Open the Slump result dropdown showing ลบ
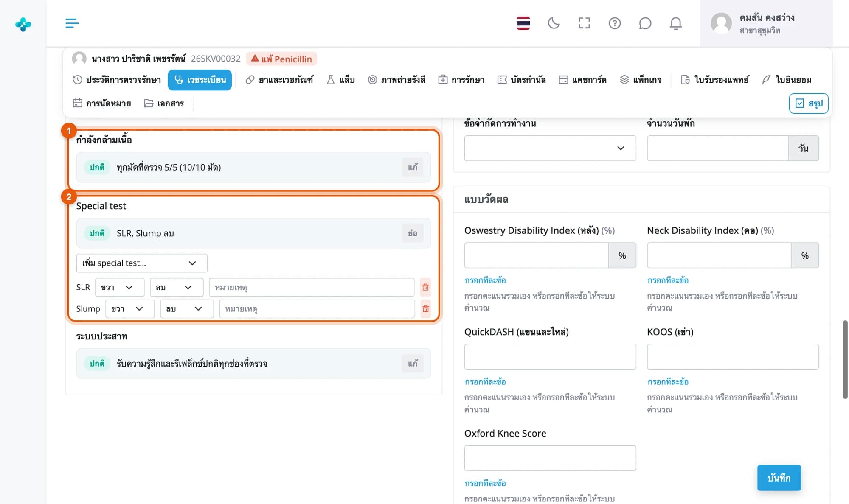The image size is (849, 504). coord(187,309)
